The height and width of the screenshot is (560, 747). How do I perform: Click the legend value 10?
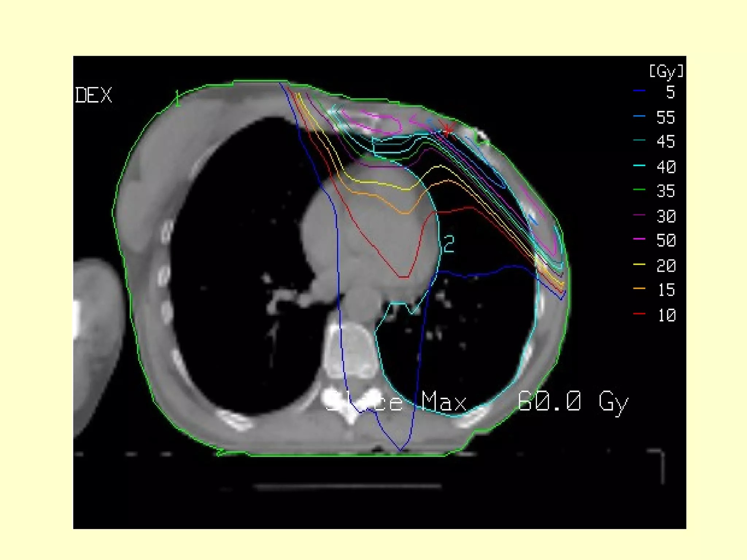(667, 315)
